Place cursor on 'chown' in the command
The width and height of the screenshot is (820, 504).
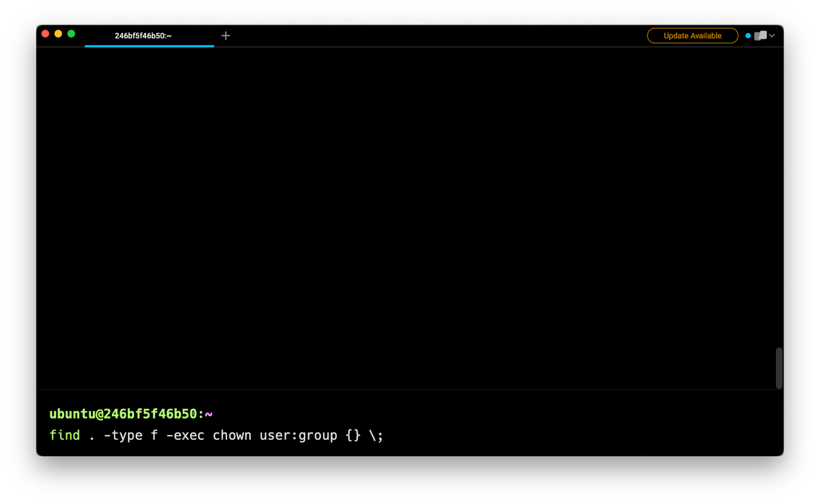[232, 435]
